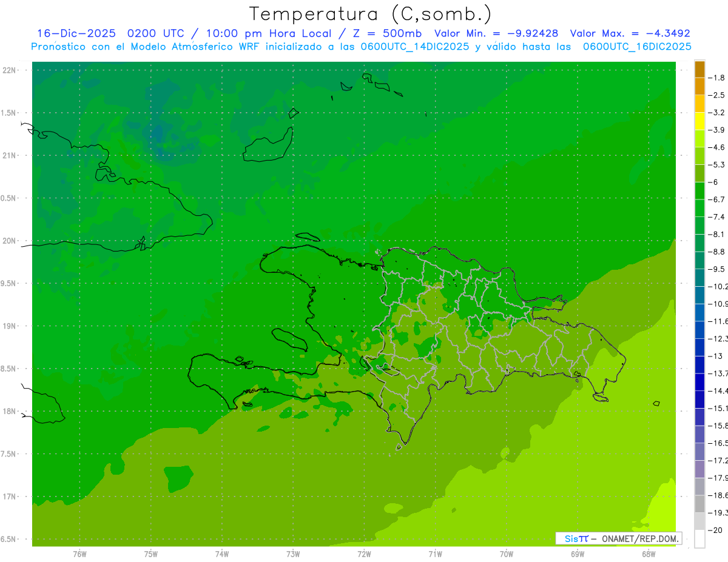Image resolution: width=728 pixels, height=562 pixels.
Task: Click the brown swatch above the -1.8 label
Action: click(x=699, y=69)
